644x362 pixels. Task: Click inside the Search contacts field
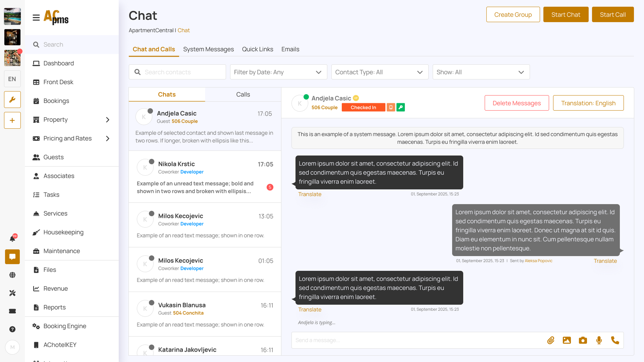(181, 72)
